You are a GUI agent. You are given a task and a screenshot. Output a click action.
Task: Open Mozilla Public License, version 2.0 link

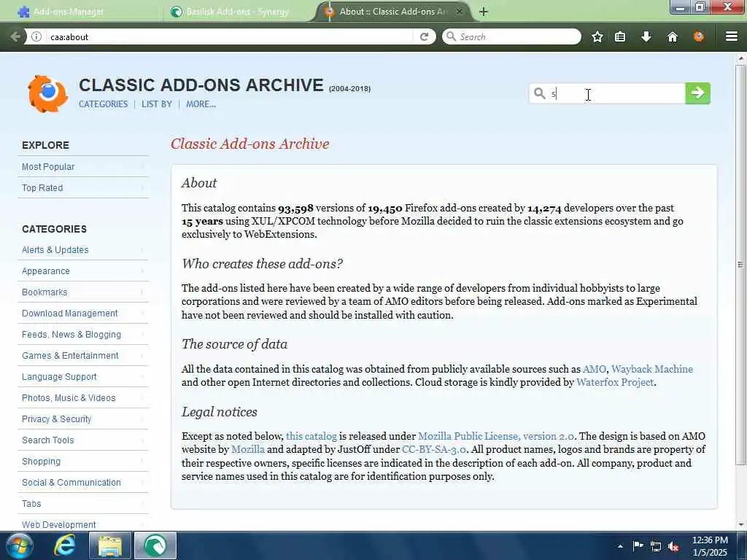pyautogui.click(x=495, y=436)
